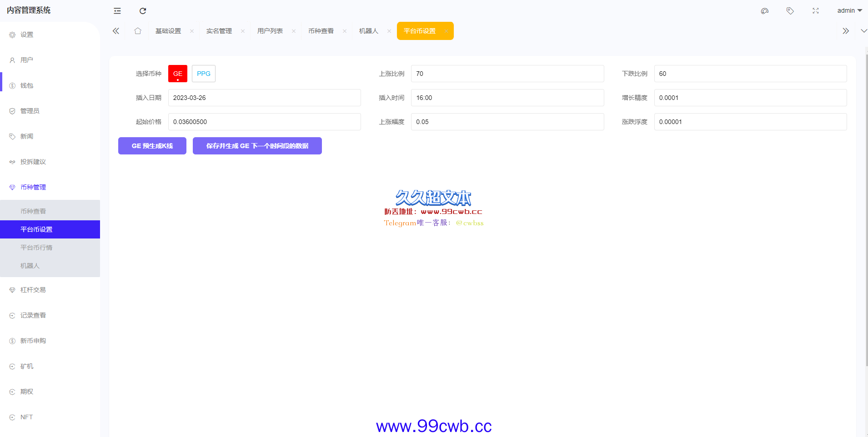This screenshot has height=437, width=868.
Task: Open the admin user dropdown
Action: [849, 10]
